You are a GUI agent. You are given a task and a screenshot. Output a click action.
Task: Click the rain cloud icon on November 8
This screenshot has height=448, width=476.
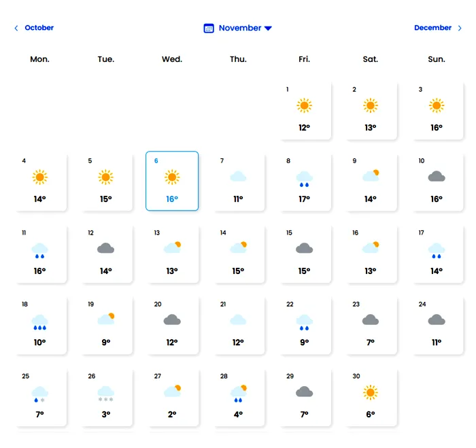coord(304,179)
